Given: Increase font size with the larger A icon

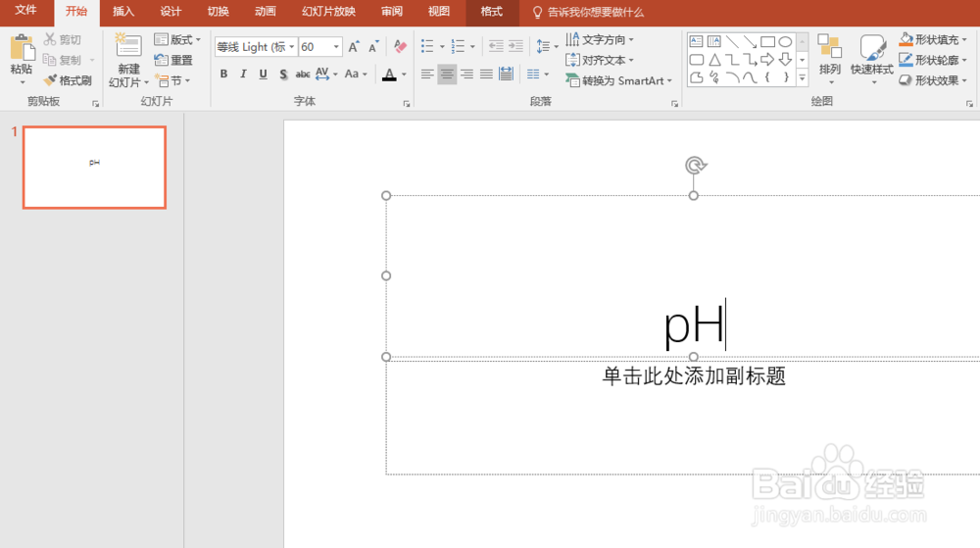Looking at the screenshot, I should [x=354, y=47].
